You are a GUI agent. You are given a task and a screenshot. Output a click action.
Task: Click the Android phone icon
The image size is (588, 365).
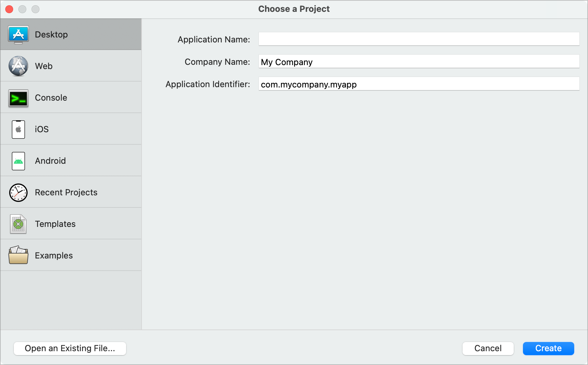pyautogui.click(x=18, y=161)
